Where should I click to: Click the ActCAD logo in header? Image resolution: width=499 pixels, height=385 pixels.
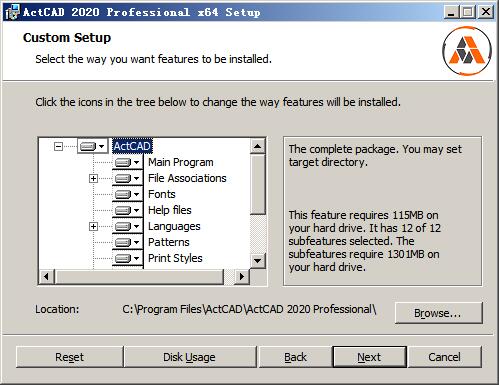(x=467, y=51)
